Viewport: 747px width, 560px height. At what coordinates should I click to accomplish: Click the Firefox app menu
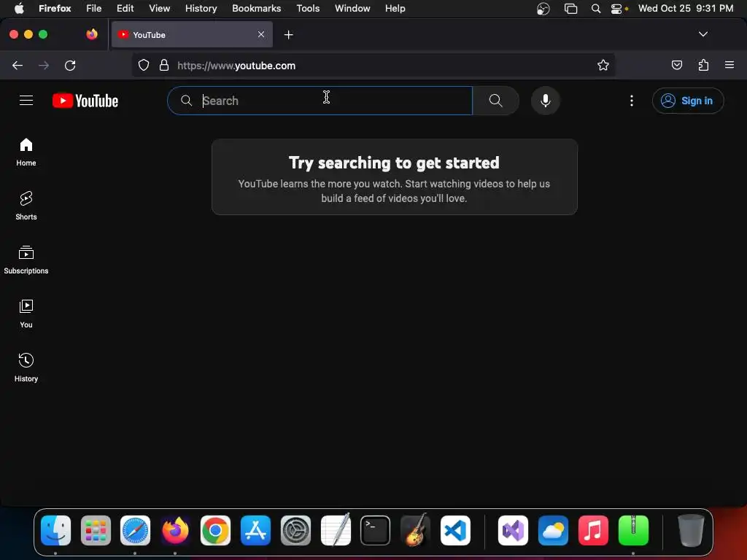tap(55, 8)
